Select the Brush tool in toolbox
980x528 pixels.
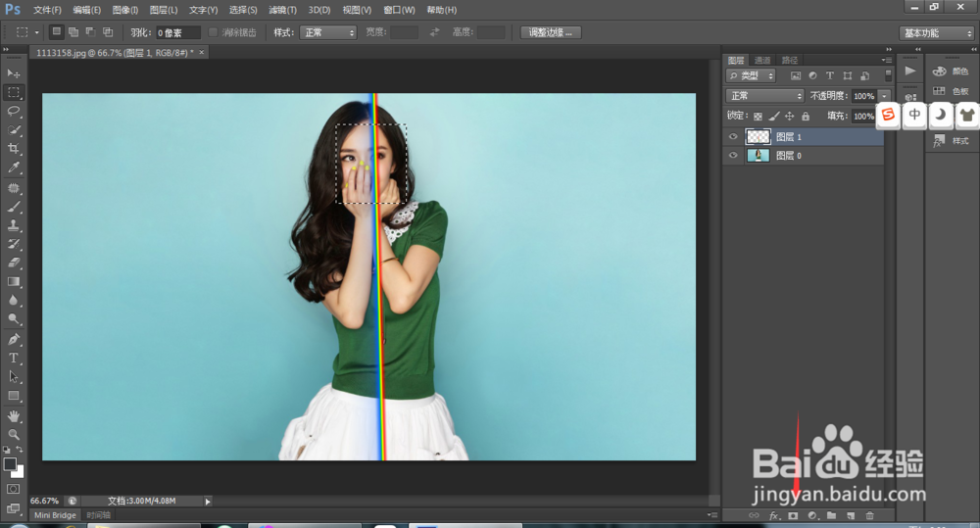pyautogui.click(x=13, y=207)
